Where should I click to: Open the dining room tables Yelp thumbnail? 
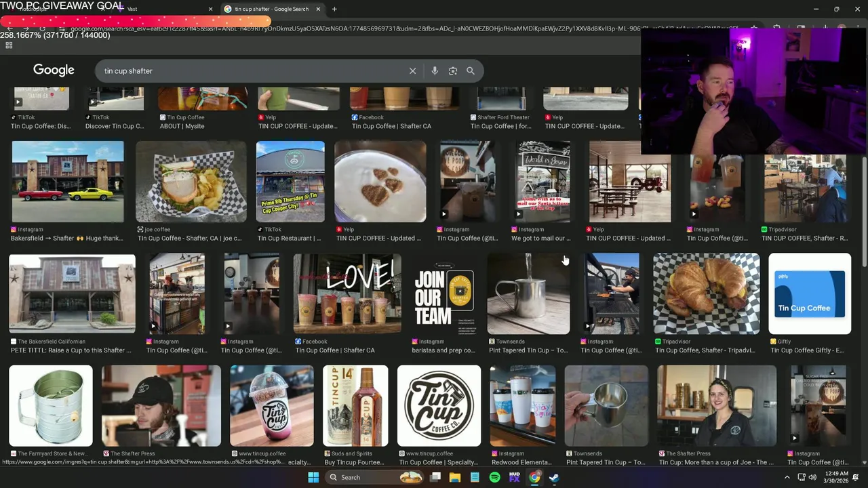[x=630, y=182]
